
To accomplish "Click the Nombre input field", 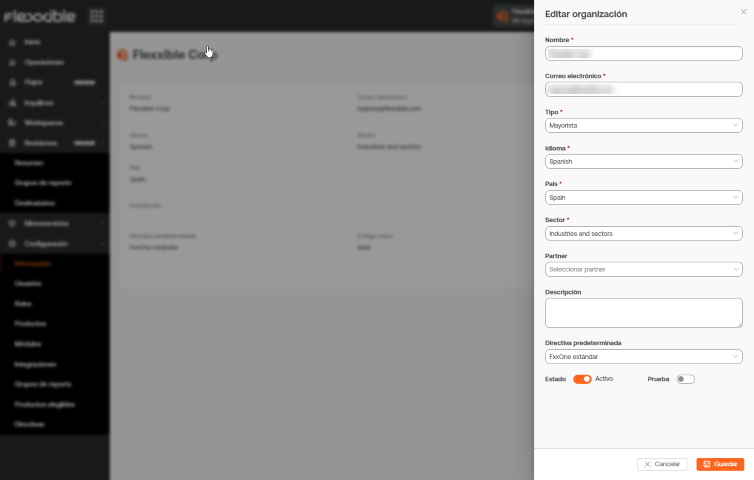I will [643, 53].
